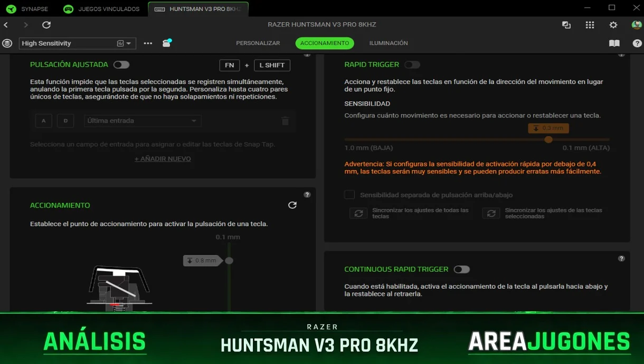Turn on the Rapid Trigger switch
The height and width of the screenshot is (364, 644).
412,65
